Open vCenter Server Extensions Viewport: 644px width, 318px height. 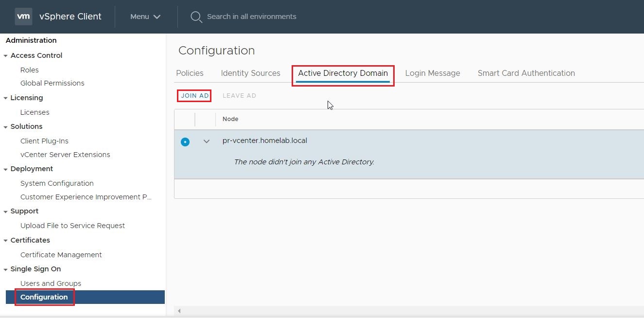coord(65,155)
